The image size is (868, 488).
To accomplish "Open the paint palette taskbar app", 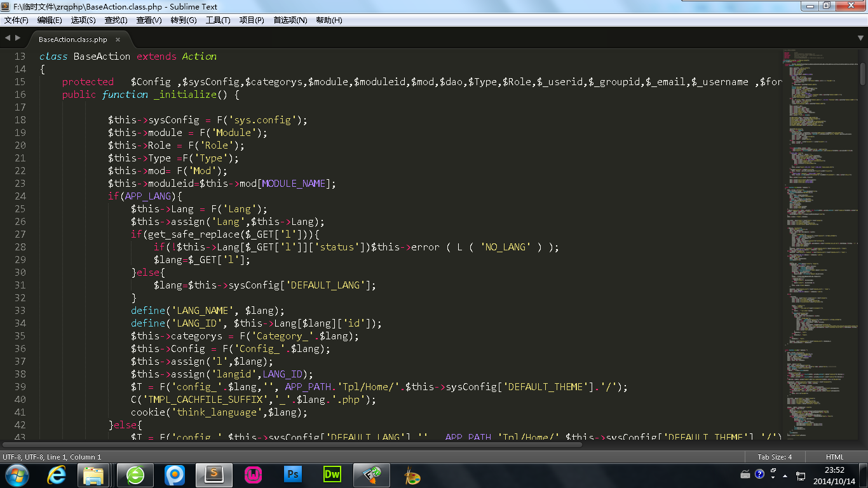I will click(412, 474).
